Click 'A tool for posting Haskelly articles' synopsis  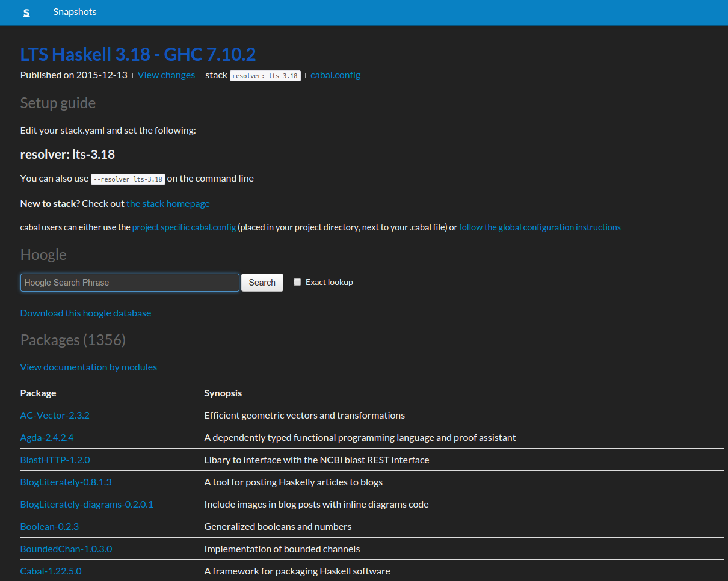tap(294, 482)
